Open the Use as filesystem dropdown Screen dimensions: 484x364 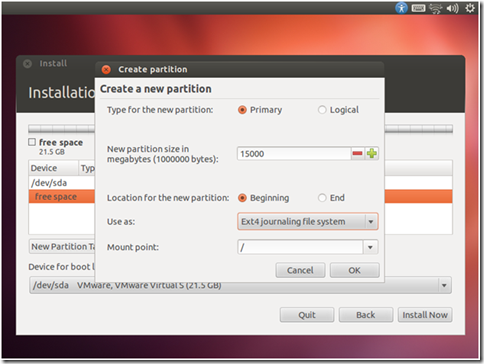308,221
